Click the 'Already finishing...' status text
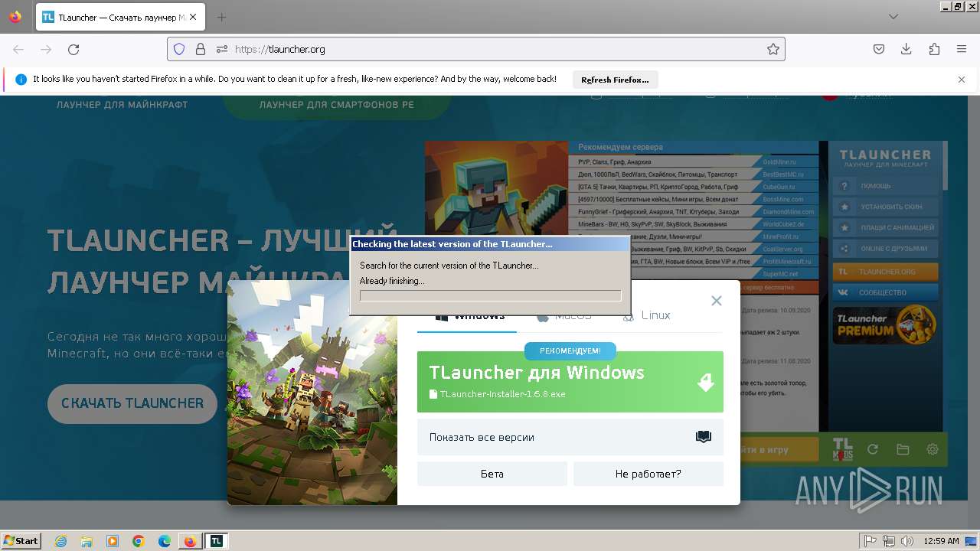This screenshot has width=980, height=551. pos(392,281)
